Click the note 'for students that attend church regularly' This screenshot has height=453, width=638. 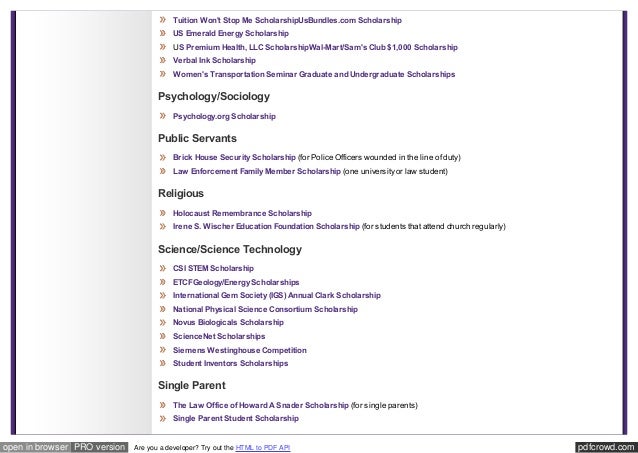tap(434, 226)
